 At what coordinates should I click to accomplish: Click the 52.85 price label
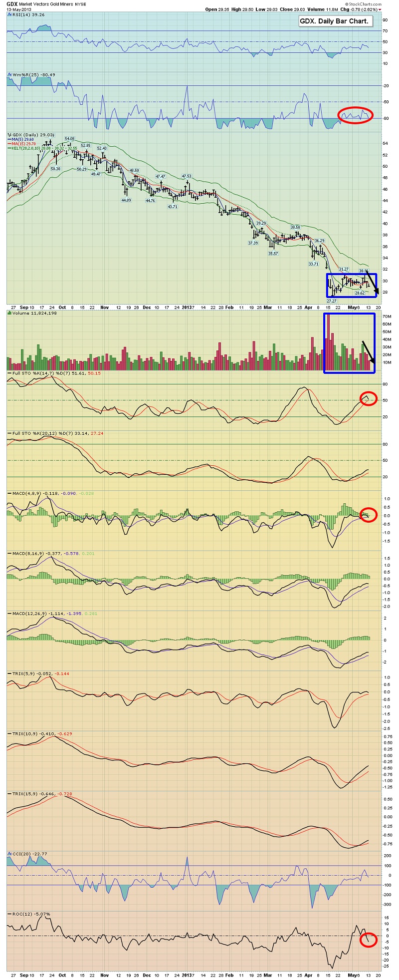[86, 145]
